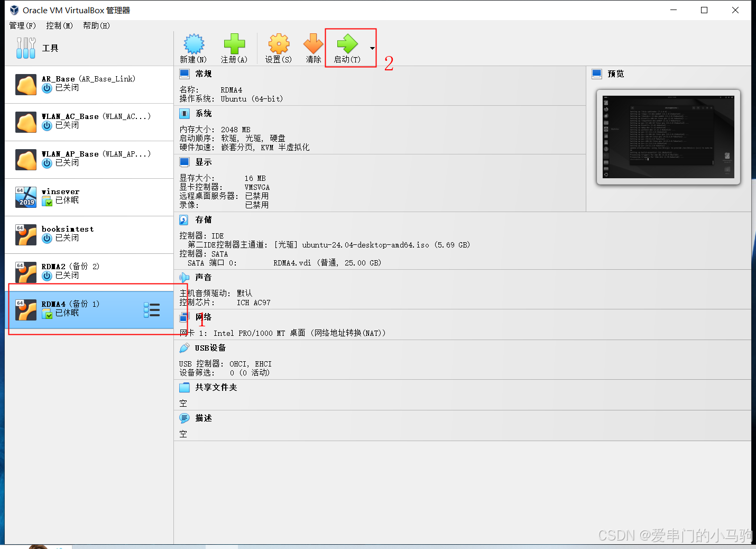Open the 描述 section heading link
This screenshot has width=756, height=549.
coord(204,418)
